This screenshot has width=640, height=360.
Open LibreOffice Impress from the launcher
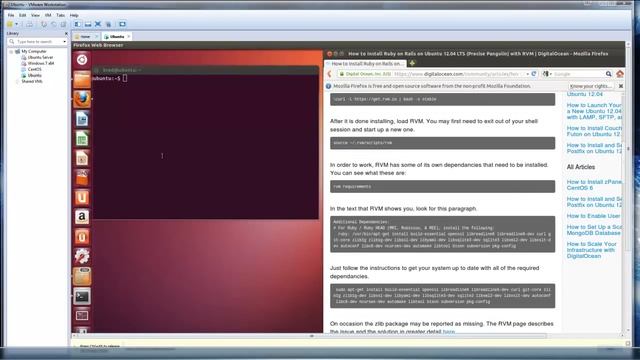[82, 158]
